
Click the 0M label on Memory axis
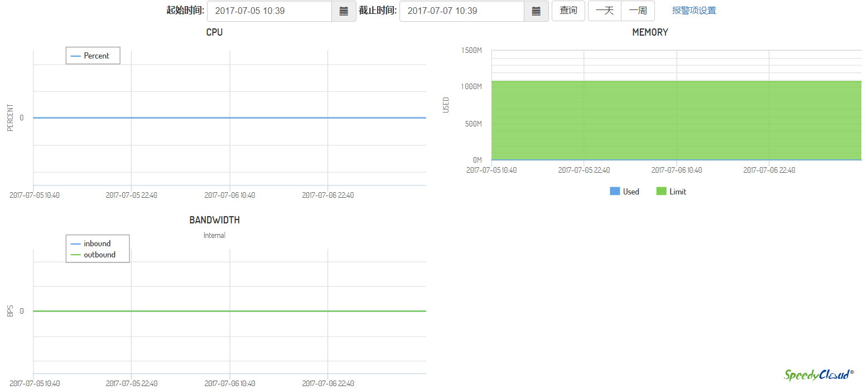[476, 160]
